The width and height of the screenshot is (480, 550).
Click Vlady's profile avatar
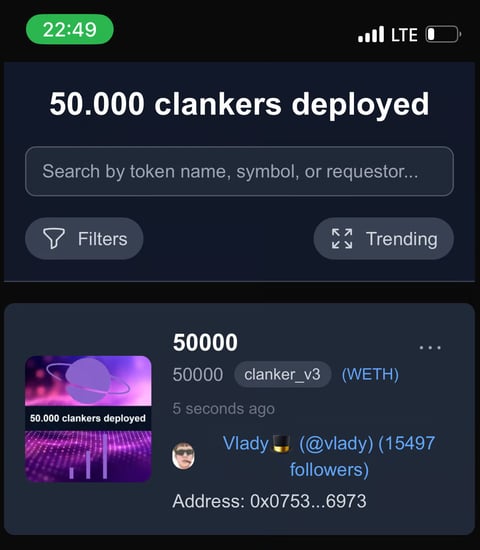[183, 456]
